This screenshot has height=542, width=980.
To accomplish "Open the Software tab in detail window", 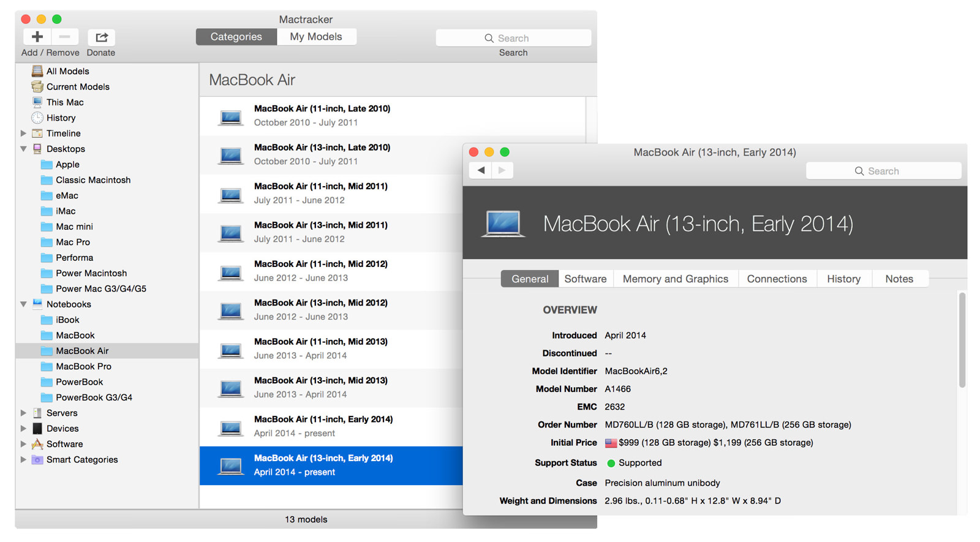I will [x=586, y=279].
